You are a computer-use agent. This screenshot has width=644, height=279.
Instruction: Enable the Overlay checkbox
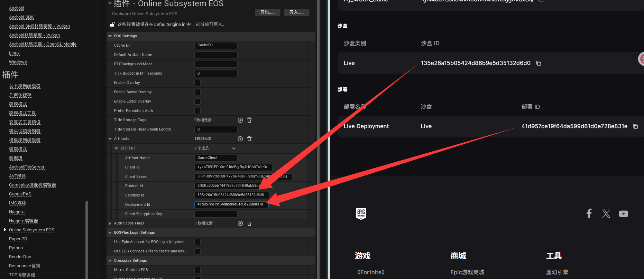pyautogui.click(x=197, y=83)
